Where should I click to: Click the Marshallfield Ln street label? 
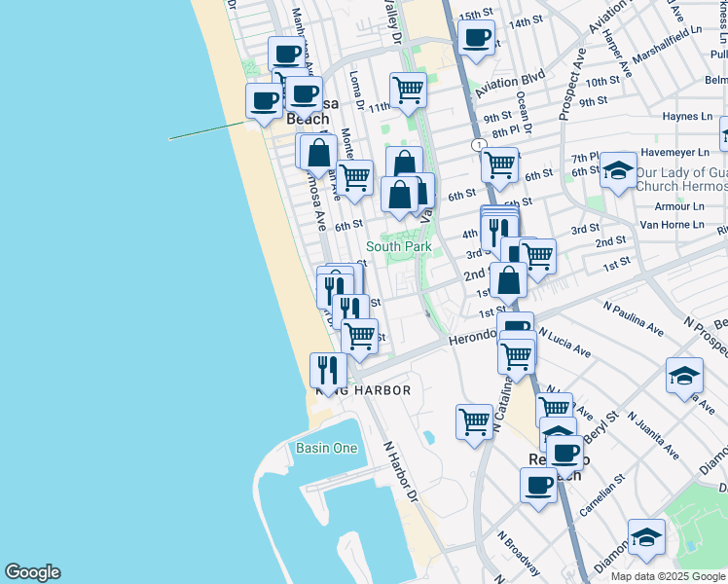pos(668,44)
